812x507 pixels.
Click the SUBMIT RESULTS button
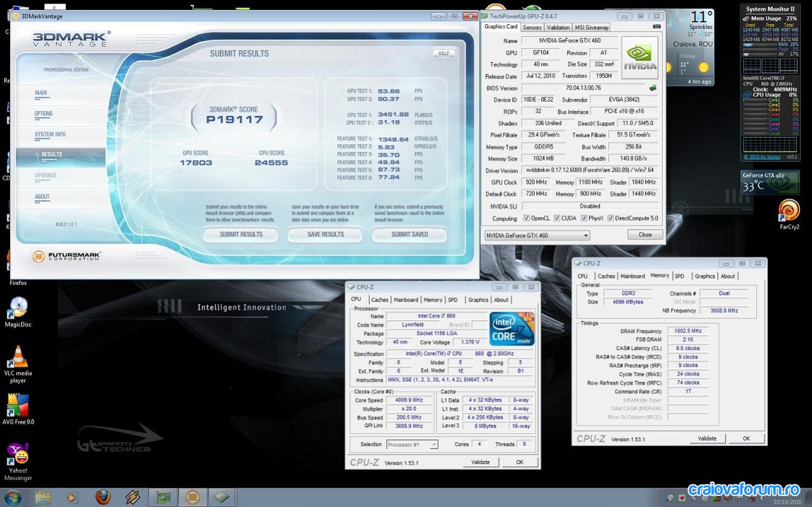241,234
